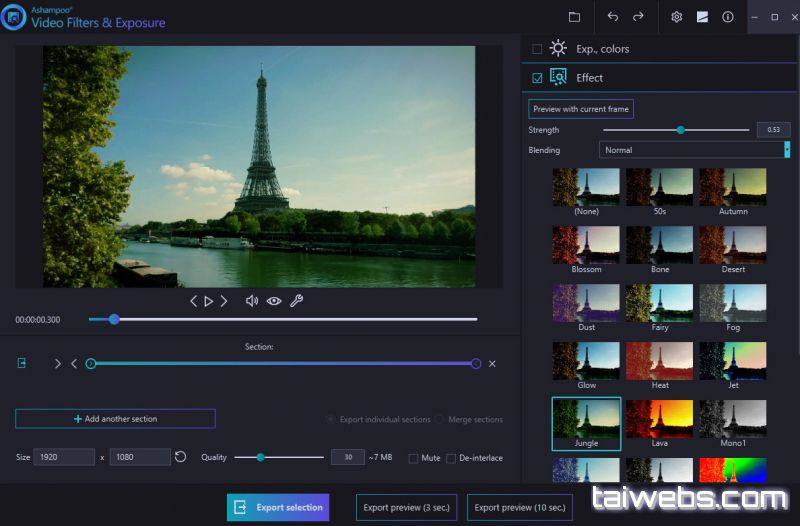Open settings gear icon
Image resolution: width=800 pixels, height=526 pixels.
tap(677, 17)
